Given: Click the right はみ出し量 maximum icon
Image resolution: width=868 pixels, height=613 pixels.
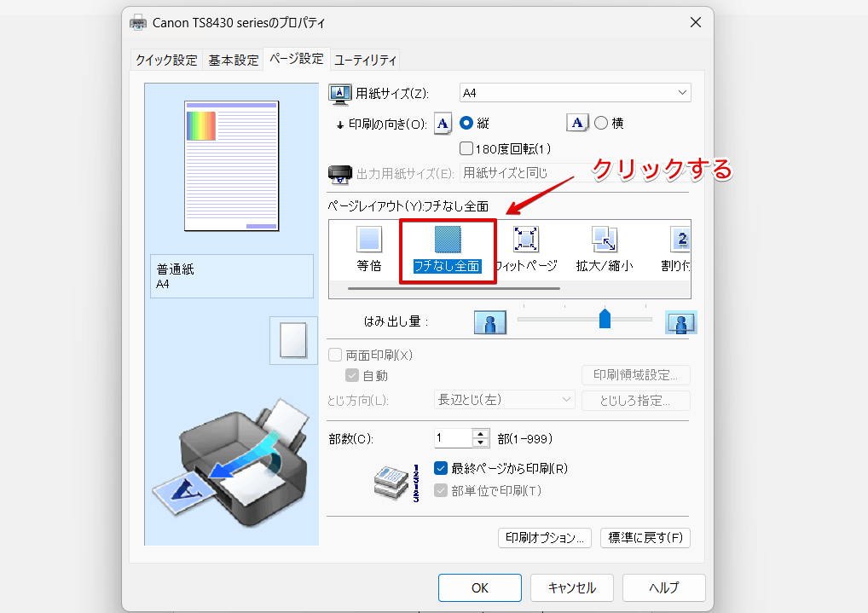Looking at the screenshot, I should tap(680, 322).
